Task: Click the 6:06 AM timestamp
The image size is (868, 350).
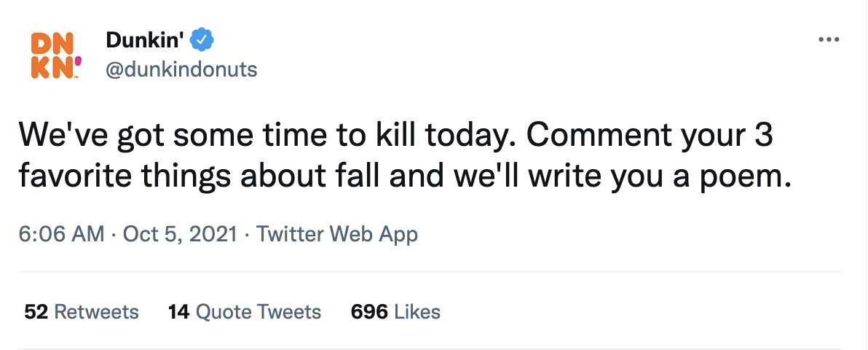Action: point(58,234)
